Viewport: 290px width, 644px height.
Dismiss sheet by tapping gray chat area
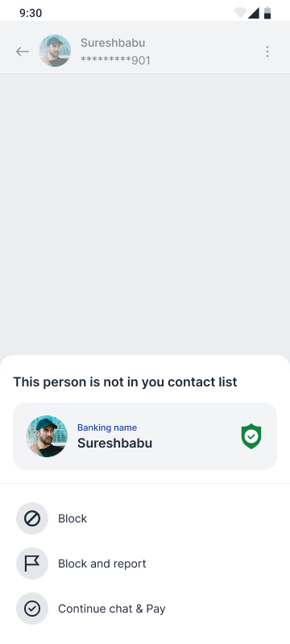coord(145,213)
